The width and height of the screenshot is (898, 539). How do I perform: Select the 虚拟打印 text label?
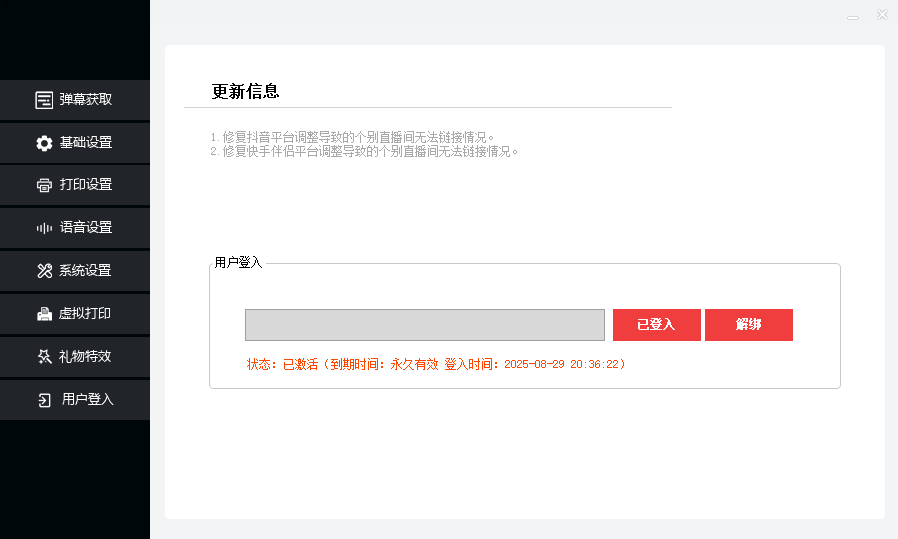(85, 314)
